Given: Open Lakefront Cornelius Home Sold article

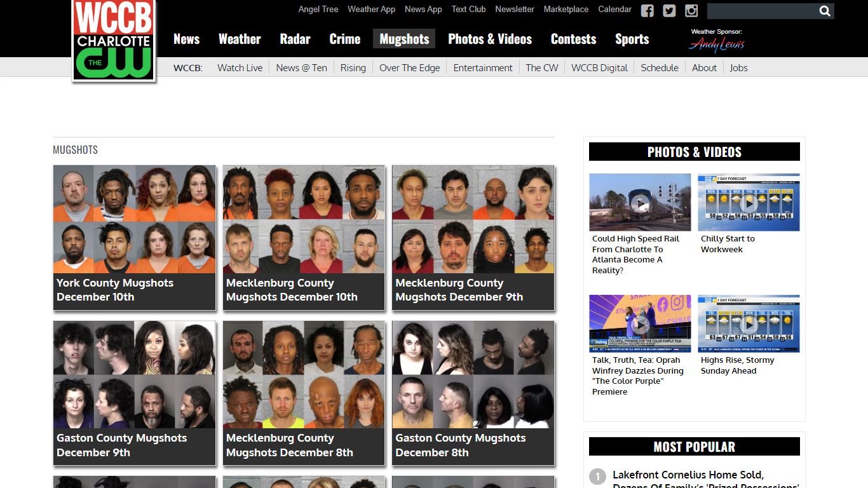Looking at the screenshot, I should coord(705,480).
